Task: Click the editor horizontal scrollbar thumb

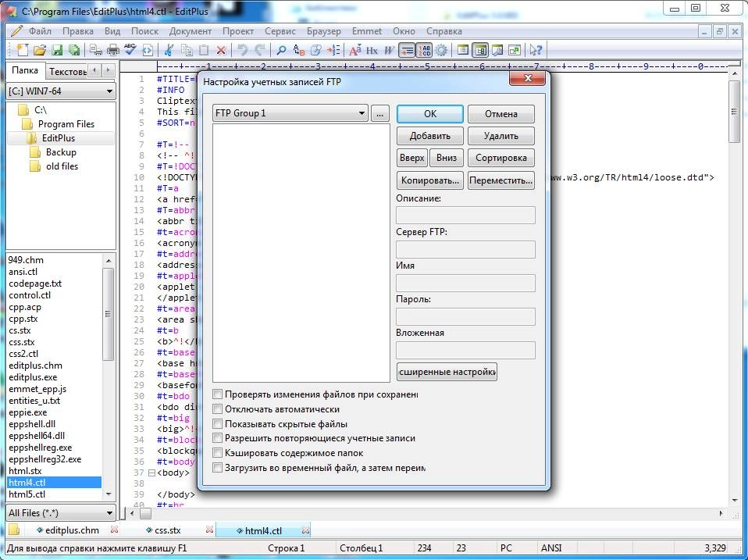Action: click(145, 513)
